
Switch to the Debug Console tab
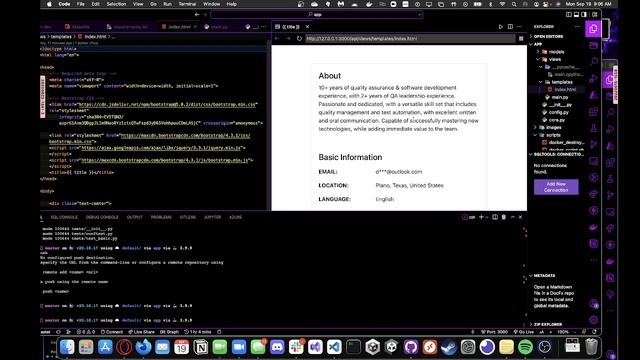pyautogui.click(x=102, y=217)
